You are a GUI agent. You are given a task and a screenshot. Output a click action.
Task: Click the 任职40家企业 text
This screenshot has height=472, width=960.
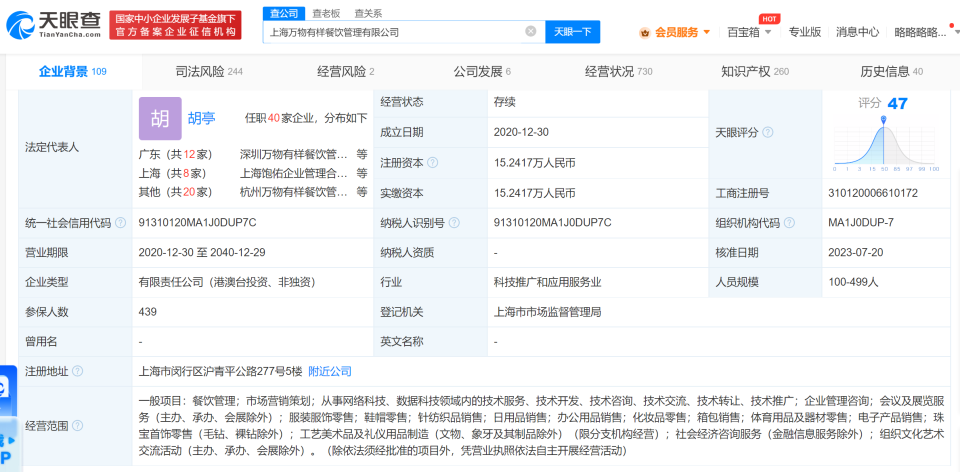click(x=279, y=119)
